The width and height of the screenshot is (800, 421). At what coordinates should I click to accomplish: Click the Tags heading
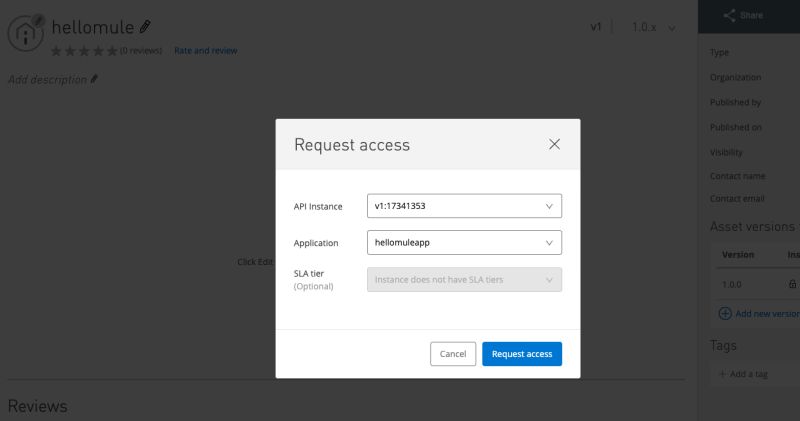(x=723, y=345)
